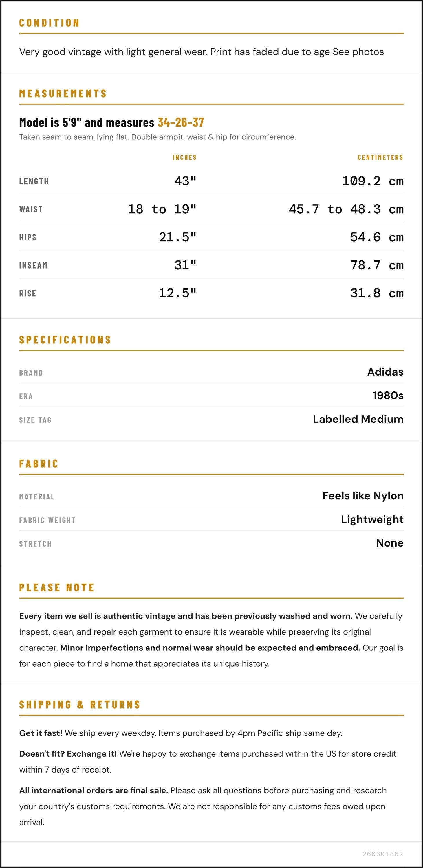The image size is (423, 868).
Task: Click the CONDITION section heading
Action: 49,23
